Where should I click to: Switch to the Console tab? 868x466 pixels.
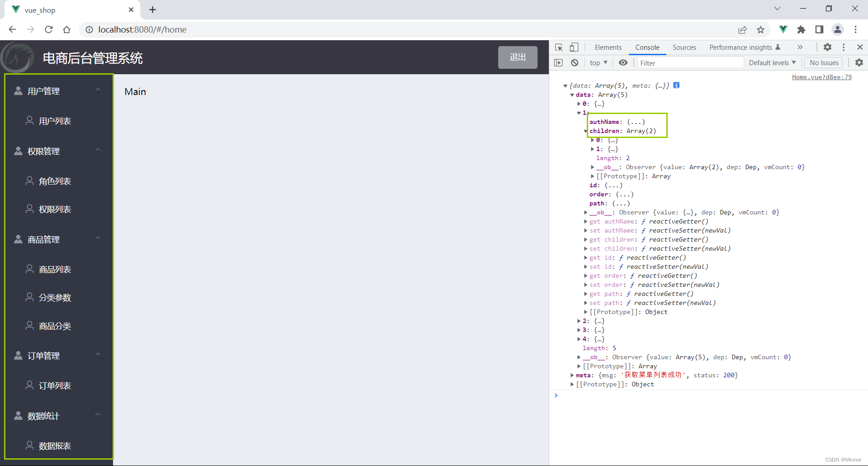click(x=647, y=47)
